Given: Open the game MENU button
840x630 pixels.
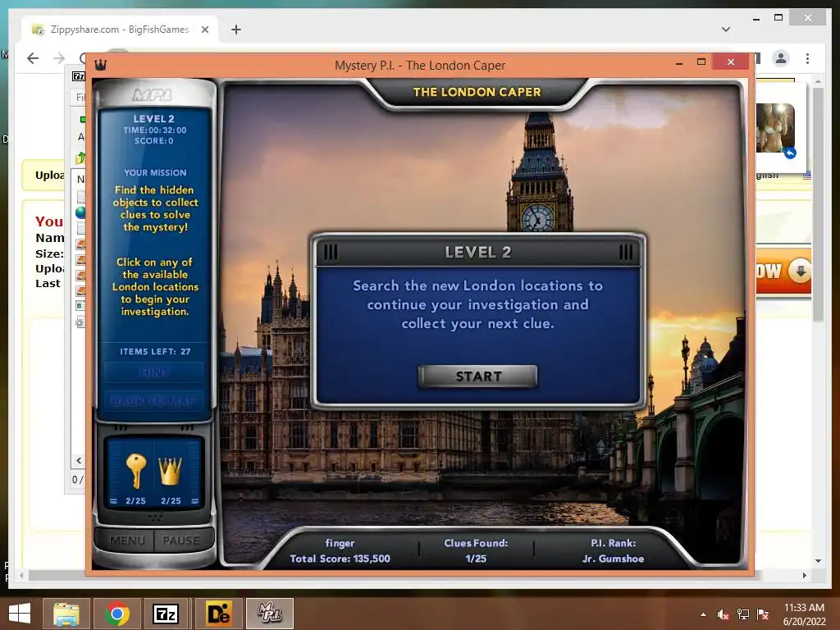Looking at the screenshot, I should [126, 541].
